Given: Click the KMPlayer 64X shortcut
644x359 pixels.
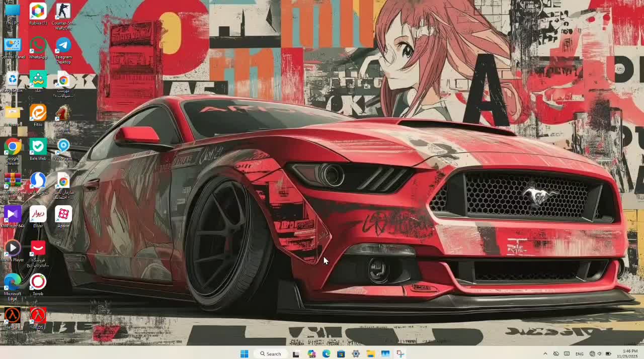Looking at the screenshot, I should tap(13, 215).
